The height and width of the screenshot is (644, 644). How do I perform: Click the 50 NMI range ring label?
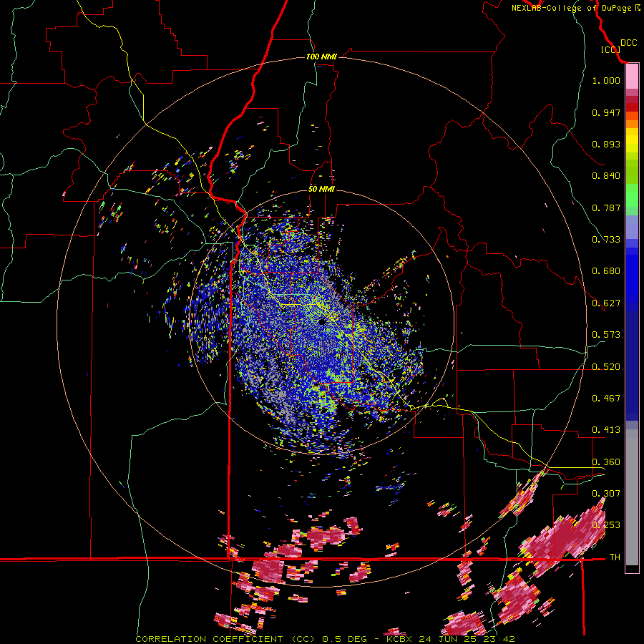[321, 189]
